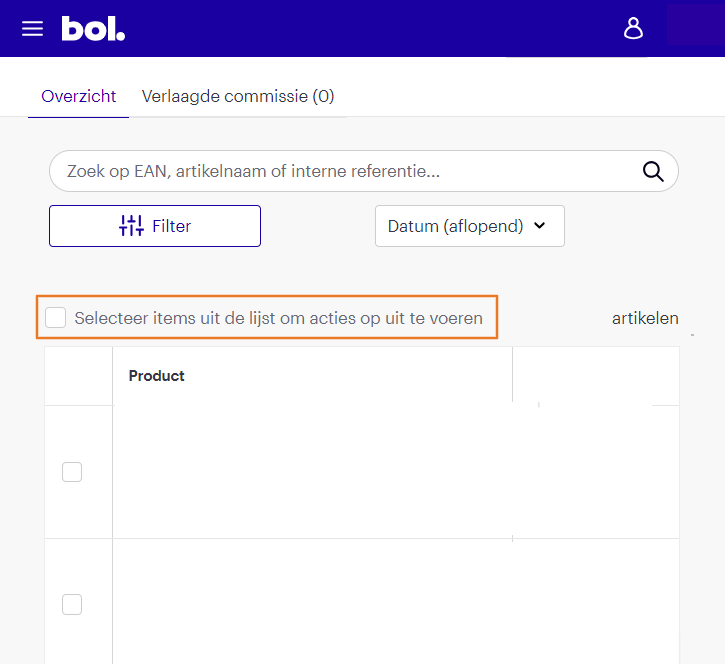Image resolution: width=725 pixels, height=664 pixels.
Task: Click the 'artikelen' count text
Action: pos(645,318)
